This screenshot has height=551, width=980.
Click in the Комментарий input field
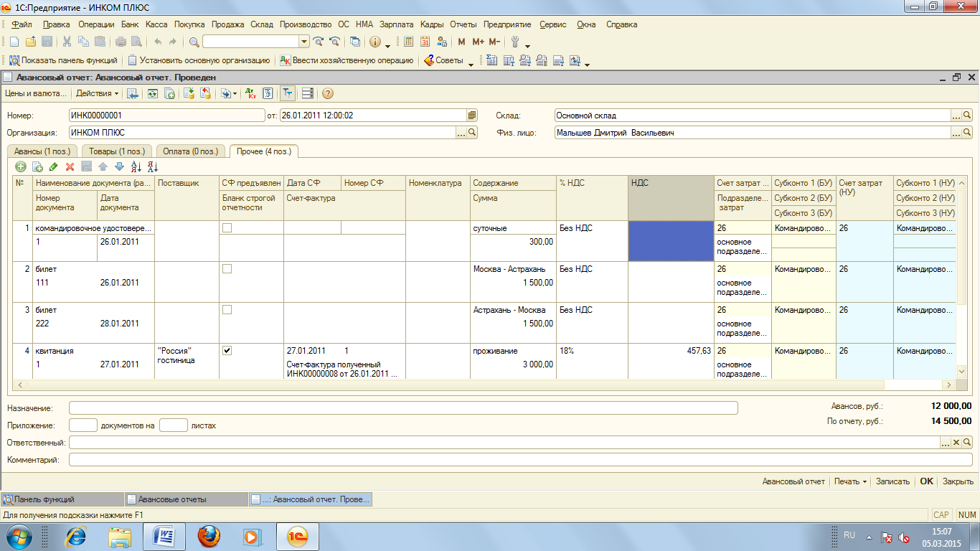click(x=521, y=460)
